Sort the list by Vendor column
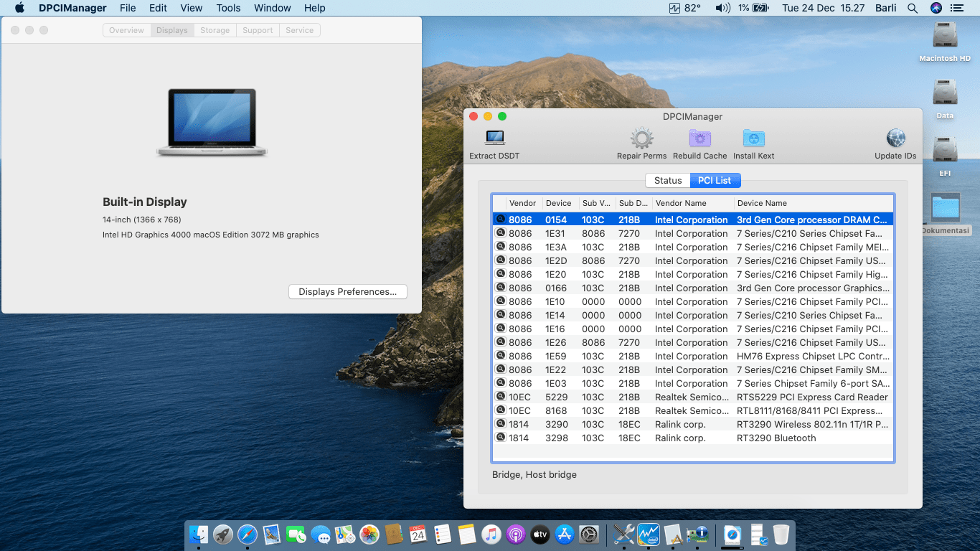This screenshot has width=980, height=551. [522, 203]
